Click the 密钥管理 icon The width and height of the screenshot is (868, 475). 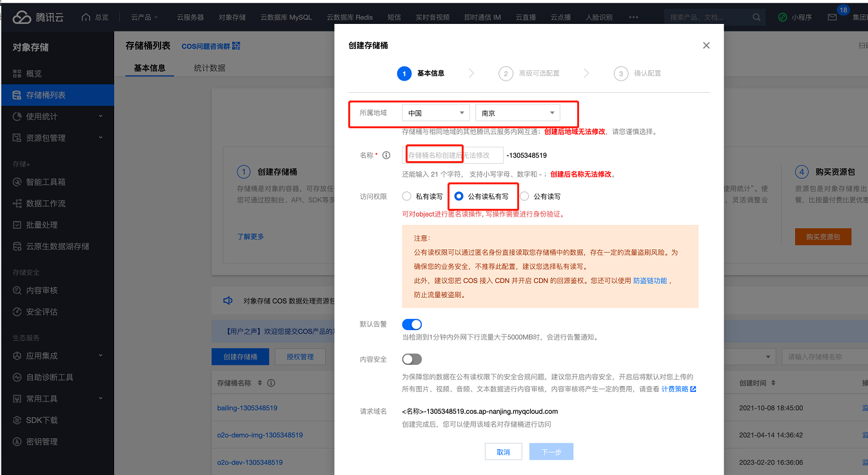pyautogui.click(x=17, y=441)
